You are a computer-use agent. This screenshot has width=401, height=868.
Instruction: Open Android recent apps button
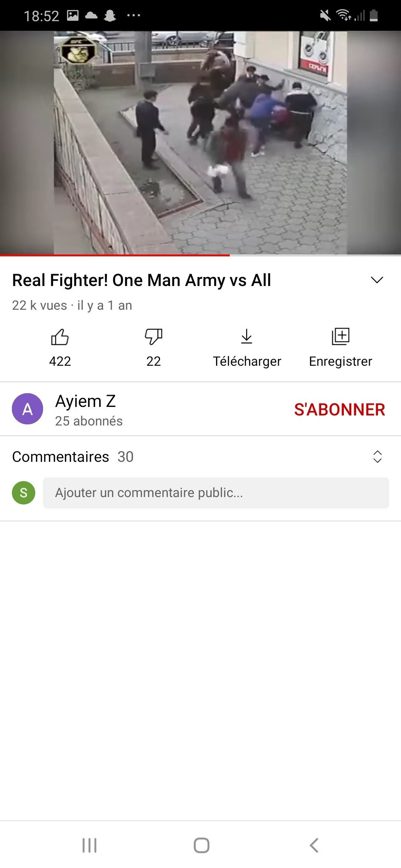89,845
